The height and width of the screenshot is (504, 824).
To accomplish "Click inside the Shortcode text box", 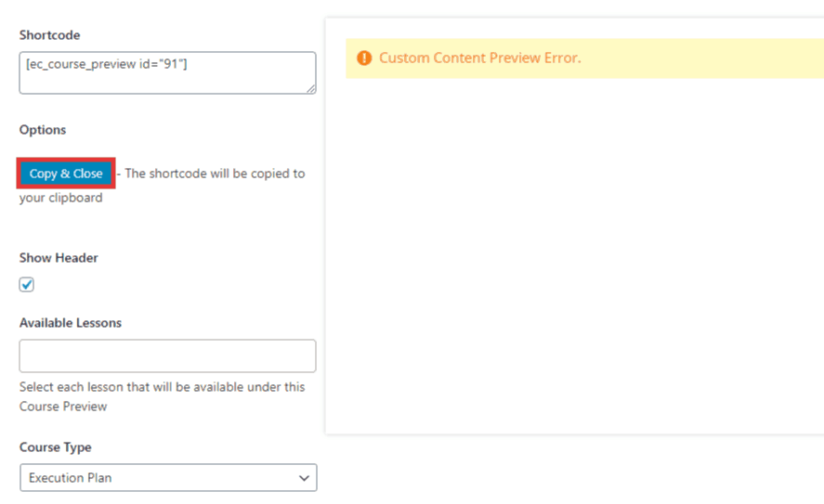I will point(167,73).
